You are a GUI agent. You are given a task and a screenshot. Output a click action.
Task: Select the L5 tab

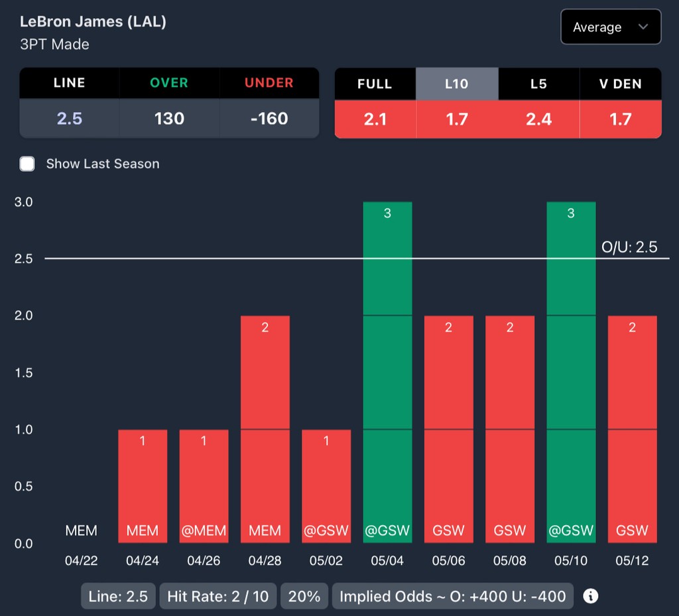pos(538,84)
